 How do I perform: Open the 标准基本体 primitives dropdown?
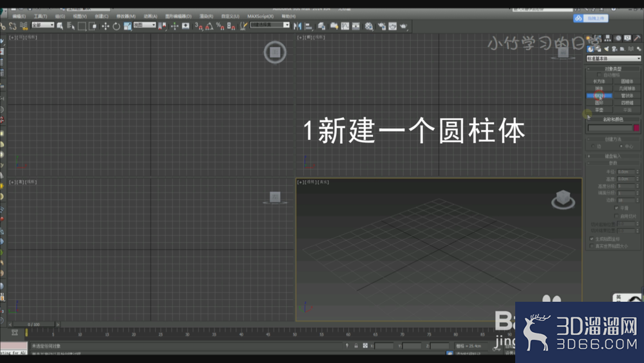tap(614, 59)
